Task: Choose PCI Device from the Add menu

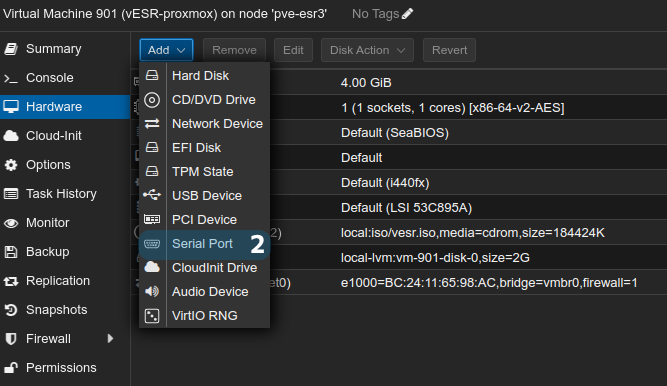Action: pyautogui.click(x=205, y=220)
